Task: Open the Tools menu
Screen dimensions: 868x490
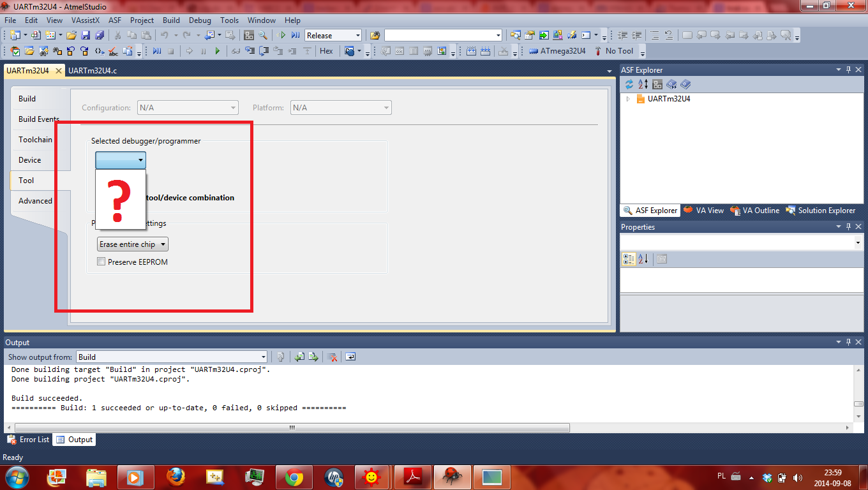Action: [230, 20]
